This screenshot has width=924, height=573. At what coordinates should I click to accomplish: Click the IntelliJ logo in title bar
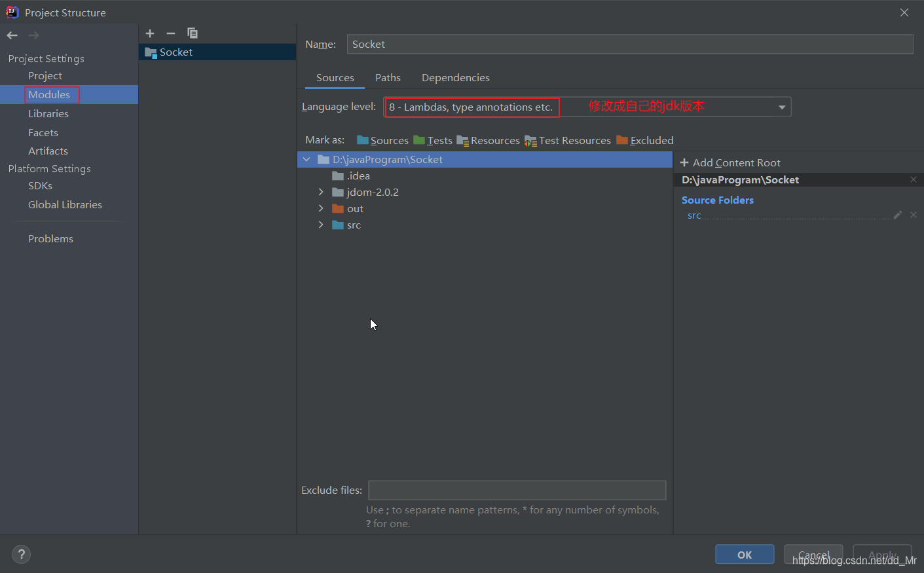tap(12, 12)
